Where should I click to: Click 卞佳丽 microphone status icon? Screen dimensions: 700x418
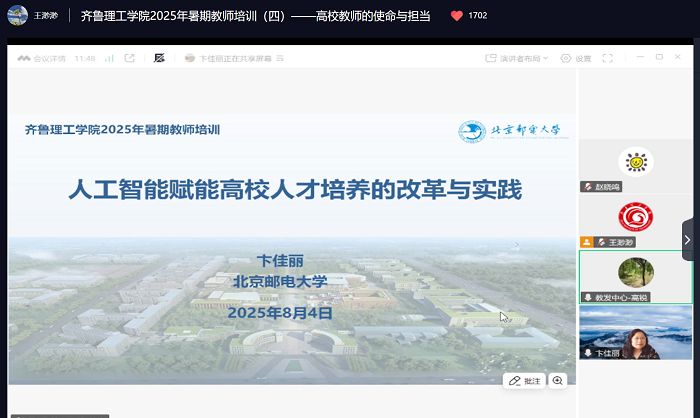coord(588,353)
